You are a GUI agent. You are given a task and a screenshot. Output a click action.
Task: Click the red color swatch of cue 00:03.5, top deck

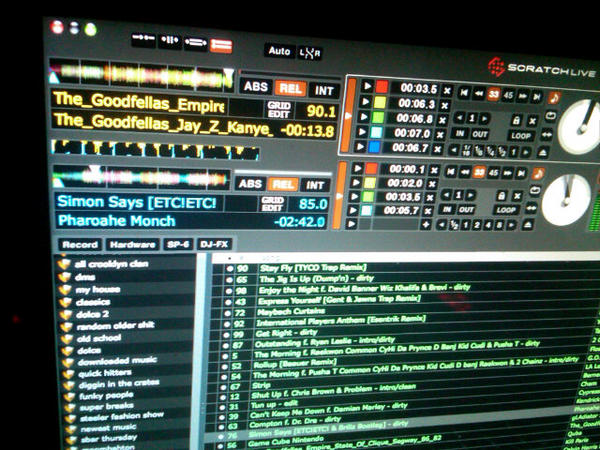pos(382,87)
